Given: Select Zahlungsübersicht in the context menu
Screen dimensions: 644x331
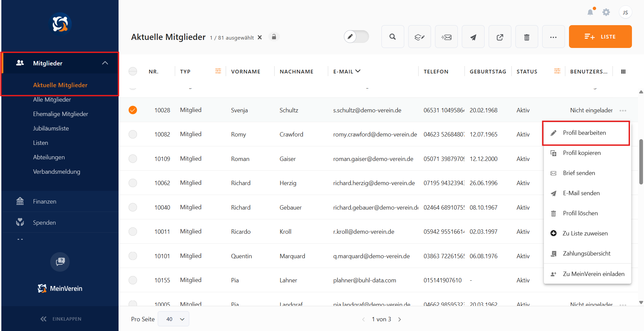Looking at the screenshot, I should [x=586, y=254].
